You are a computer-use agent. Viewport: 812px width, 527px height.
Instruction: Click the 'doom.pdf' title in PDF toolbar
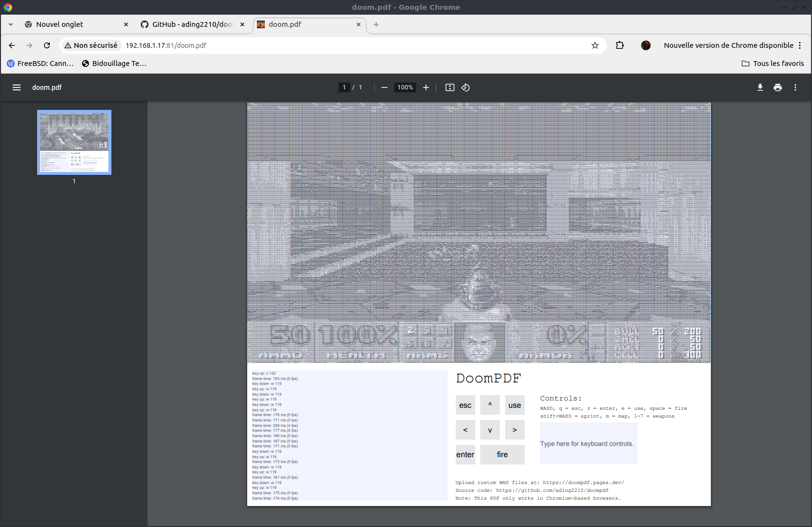[47, 87]
